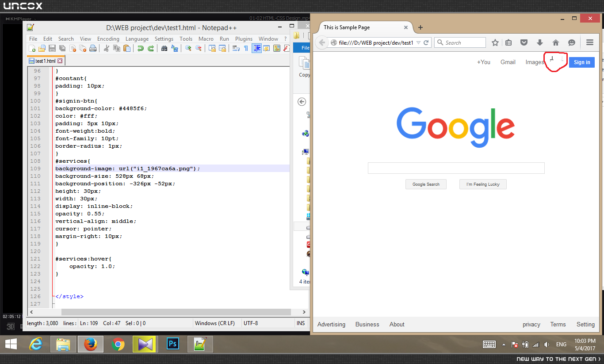This screenshot has width=604, height=364.
Task: Reload the page in Firefox
Action: pyautogui.click(x=426, y=42)
